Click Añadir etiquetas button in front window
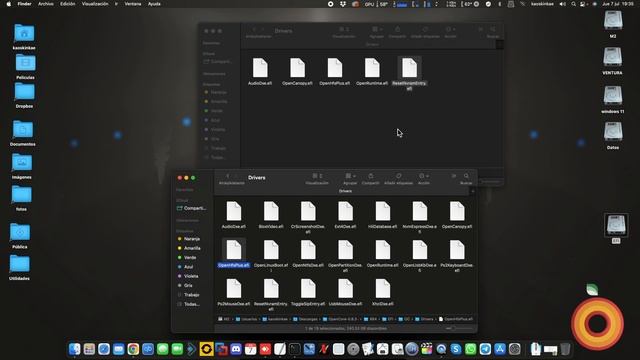Screen dimensions: 640x360 (x=398, y=176)
